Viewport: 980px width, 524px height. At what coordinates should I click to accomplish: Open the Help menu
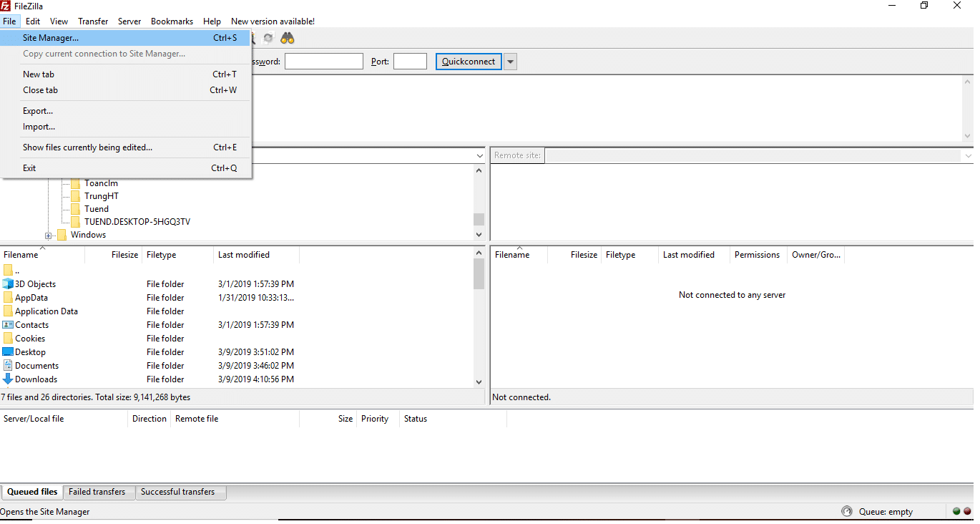coord(212,21)
